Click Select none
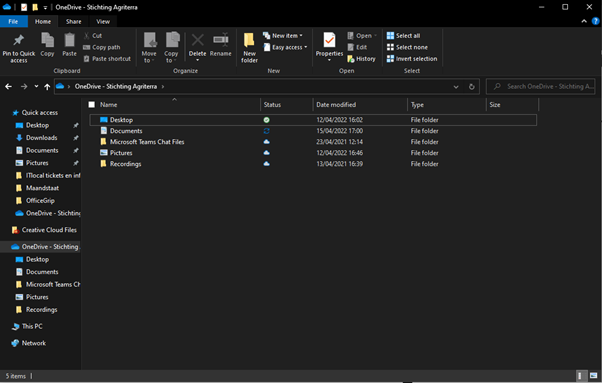 tap(407, 47)
